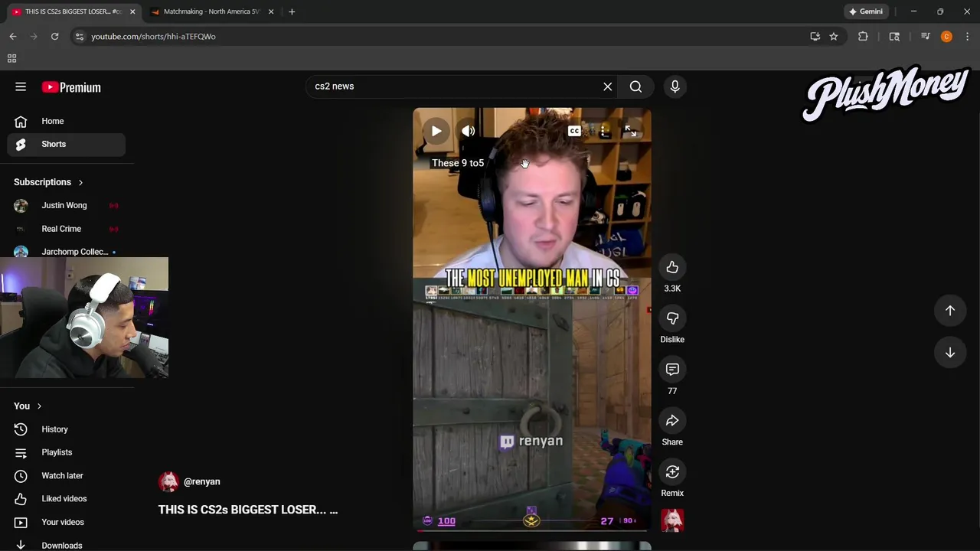Screen dimensions: 980x551
Task: Expand the You section
Action: coord(28,406)
